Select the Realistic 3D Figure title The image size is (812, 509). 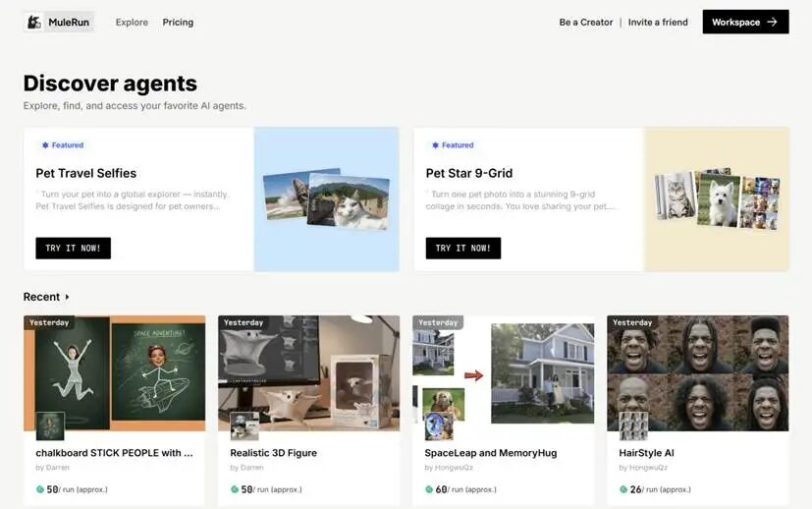(273, 453)
